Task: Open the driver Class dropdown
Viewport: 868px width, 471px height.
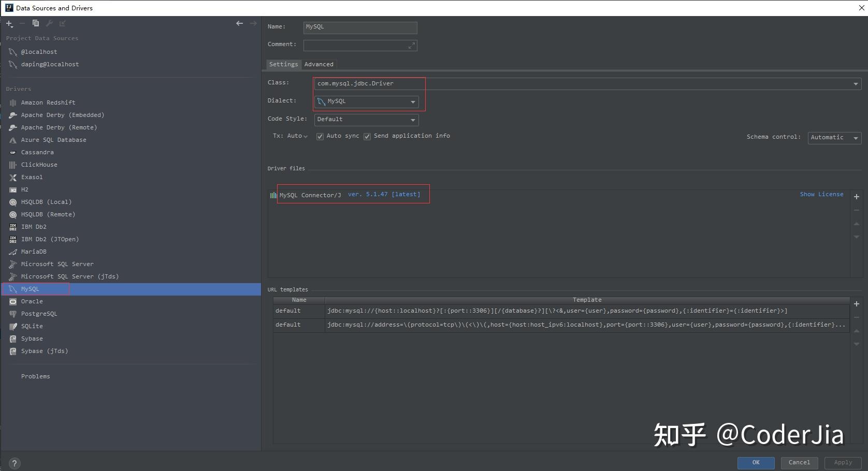Action: point(855,84)
